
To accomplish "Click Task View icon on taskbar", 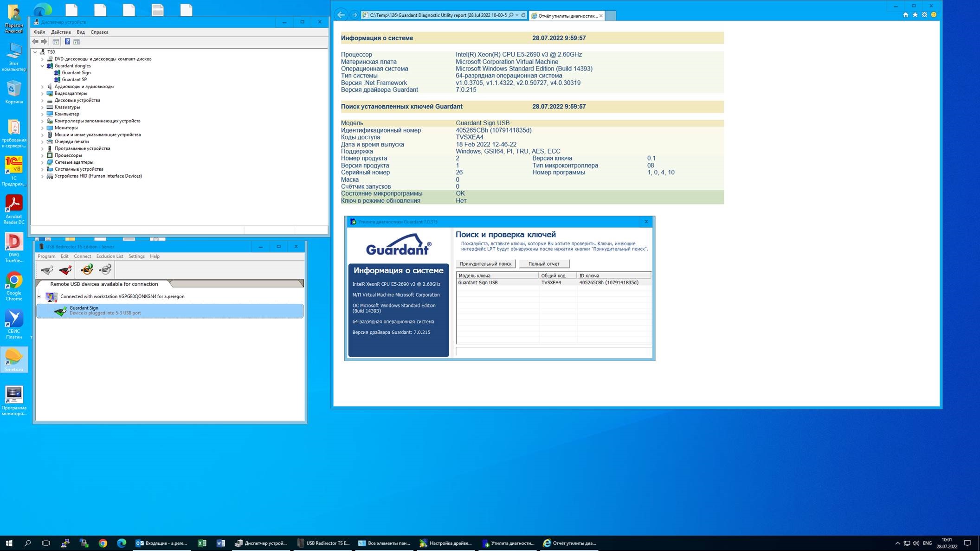I will 46,543.
